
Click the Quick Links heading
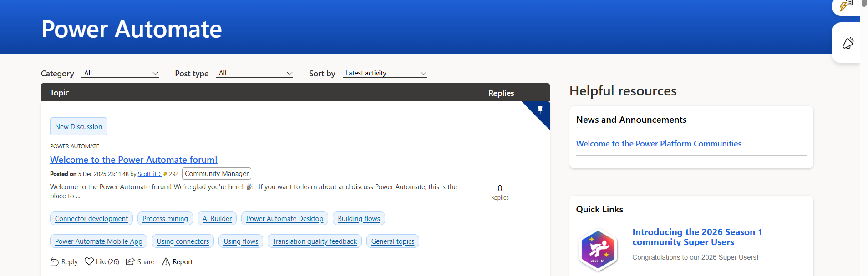pos(599,209)
